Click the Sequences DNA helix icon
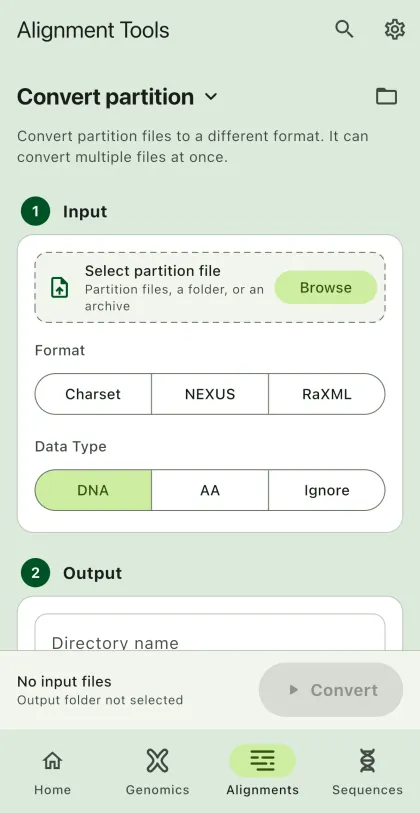This screenshot has height=813, width=420. click(x=367, y=761)
